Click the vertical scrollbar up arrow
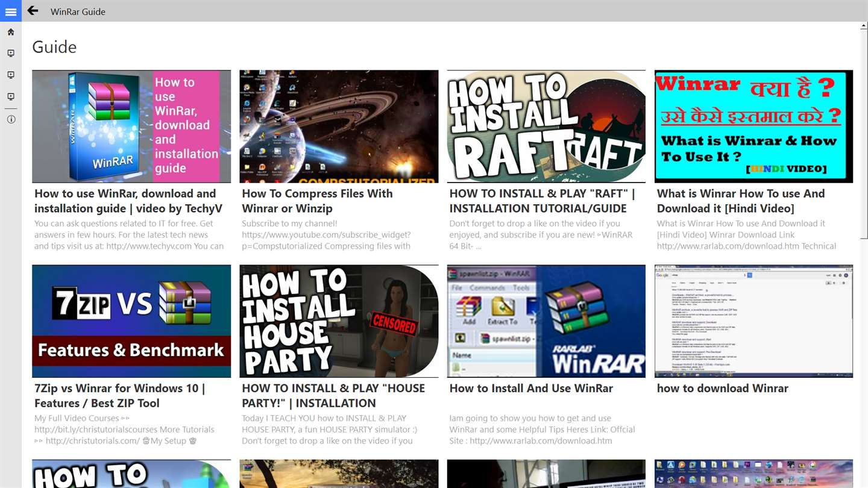This screenshot has height=488, width=868. (x=864, y=27)
